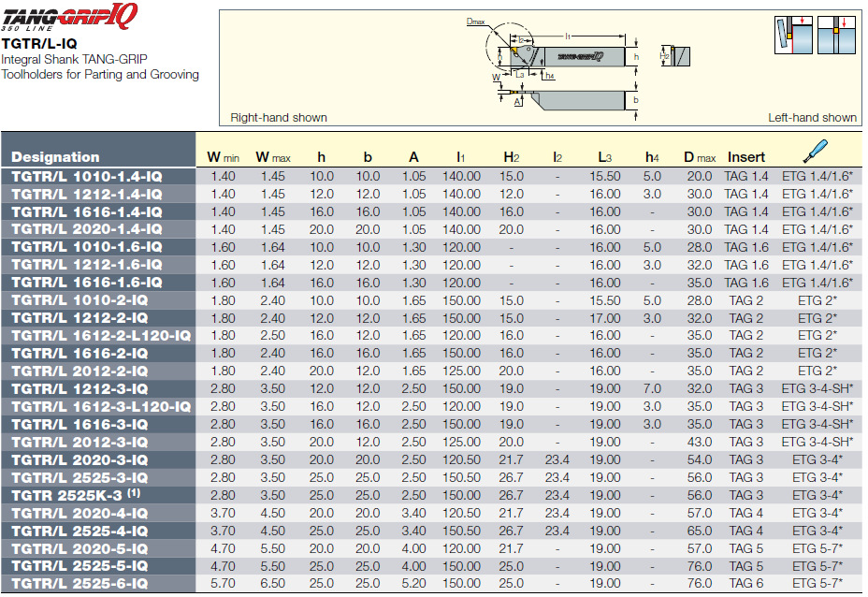
Task: Select row TGTR/L 1616-1.6-IQ
Action: [432, 283]
